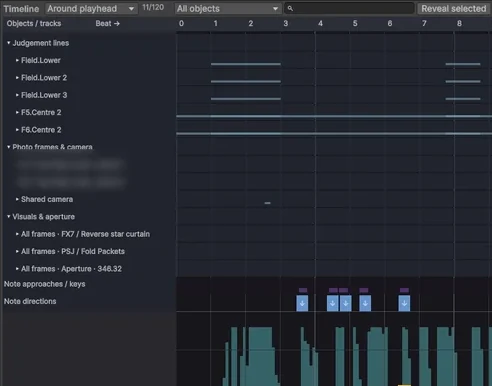Select the Field.Lower 3 clip near beat 8
This screenshot has width=492, height=386.
463,99
